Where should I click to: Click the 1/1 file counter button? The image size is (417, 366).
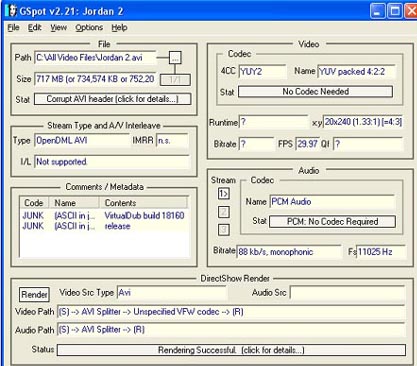(175, 80)
